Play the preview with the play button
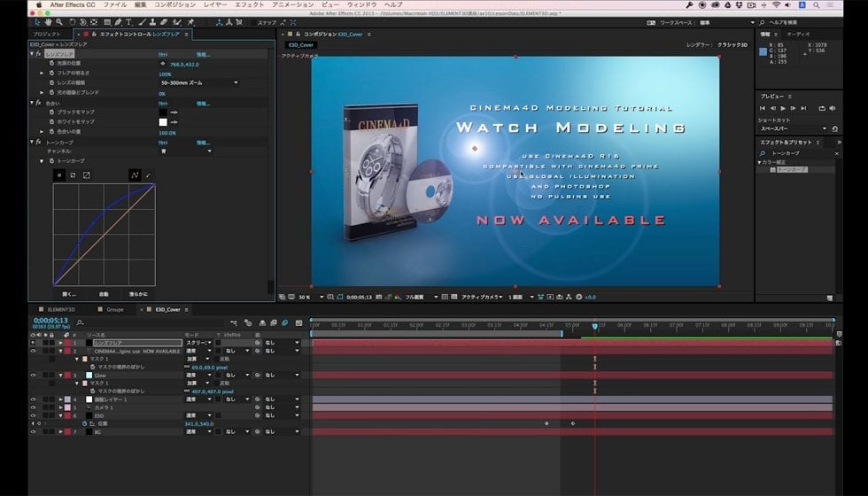The width and height of the screenshot is (868, 496). click(x=783, y=108)
